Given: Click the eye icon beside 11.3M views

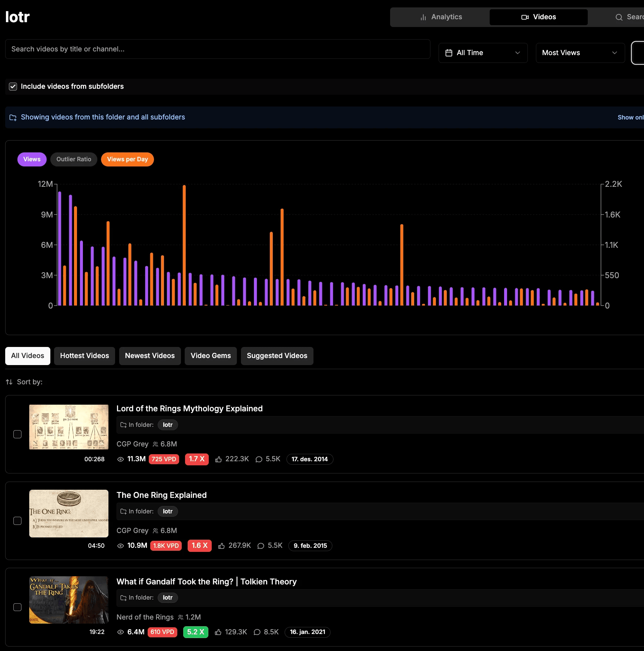Looking at the screenshot, I should [121, 459].
